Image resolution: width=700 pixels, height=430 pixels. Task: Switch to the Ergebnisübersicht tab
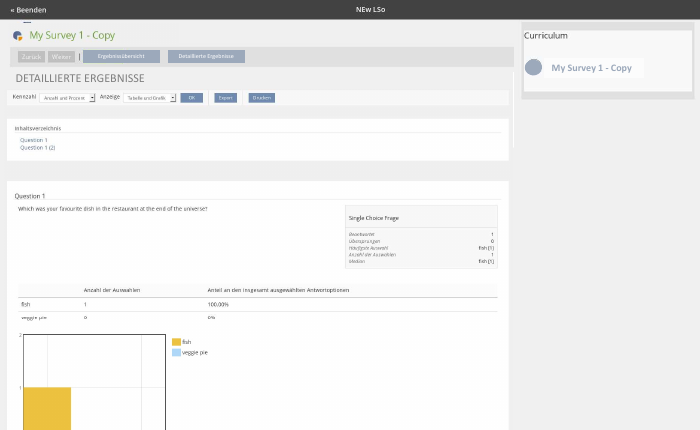[x=121, y=57]
